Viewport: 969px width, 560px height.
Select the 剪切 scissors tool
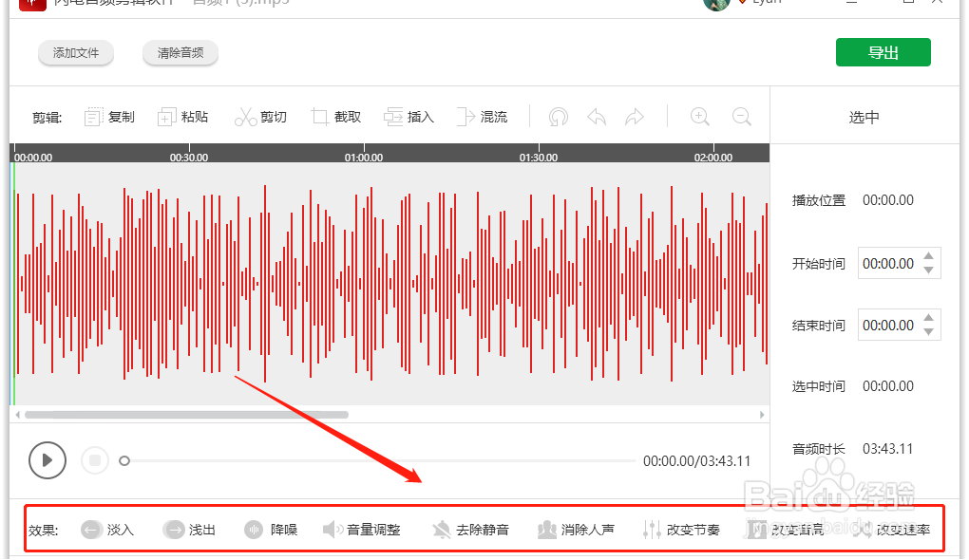coord(260,117)
